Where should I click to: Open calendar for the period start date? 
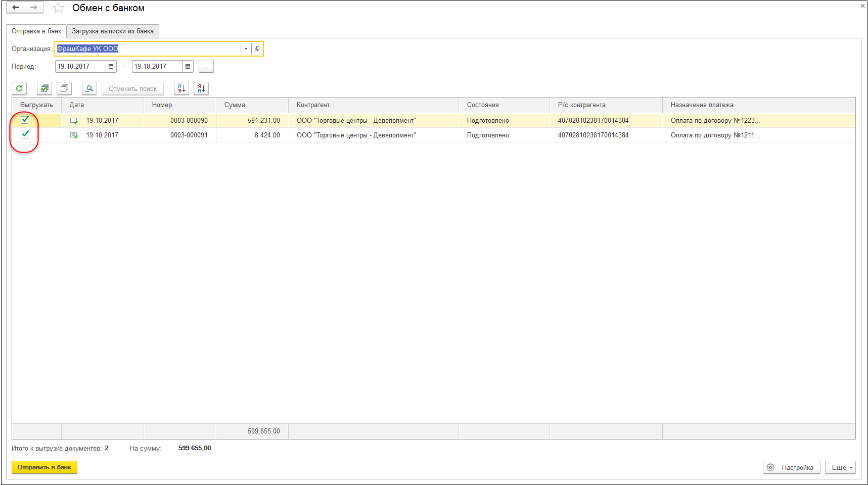tap(111, 66)
